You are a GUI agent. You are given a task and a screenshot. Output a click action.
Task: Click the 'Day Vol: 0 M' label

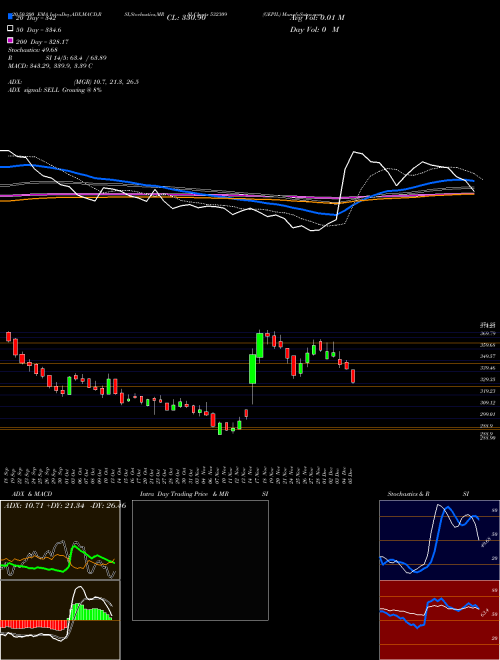pos(314,29)
